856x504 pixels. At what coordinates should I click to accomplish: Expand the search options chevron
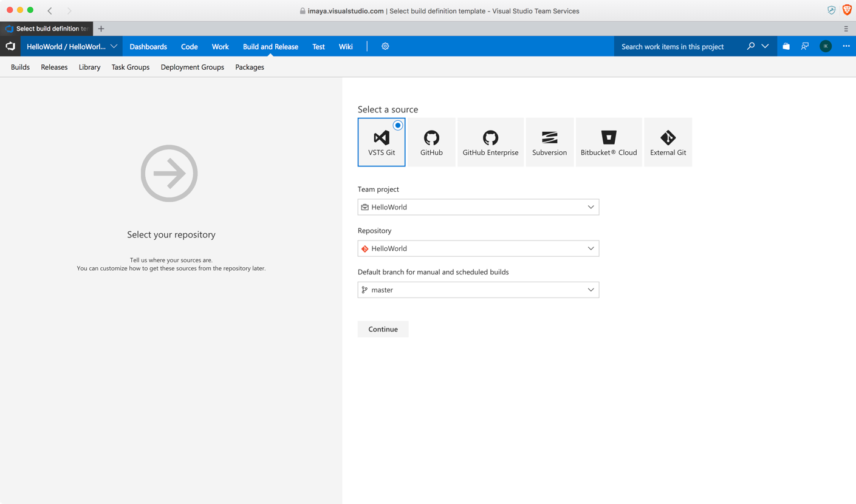pos(765,46)
